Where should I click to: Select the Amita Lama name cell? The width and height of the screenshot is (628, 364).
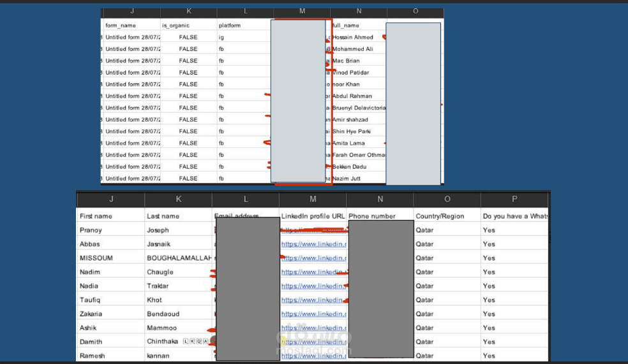point(359,143)
